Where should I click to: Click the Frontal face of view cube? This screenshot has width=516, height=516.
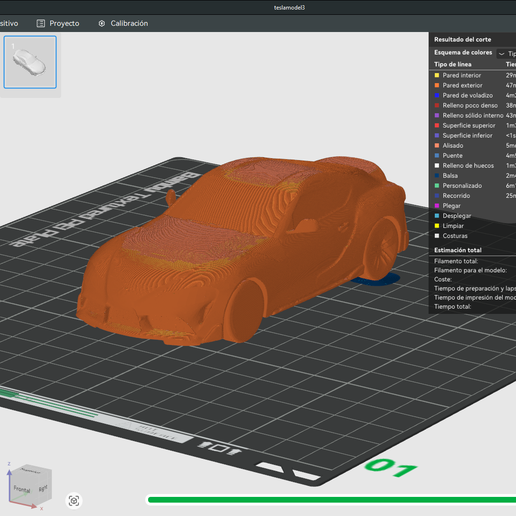22,489
